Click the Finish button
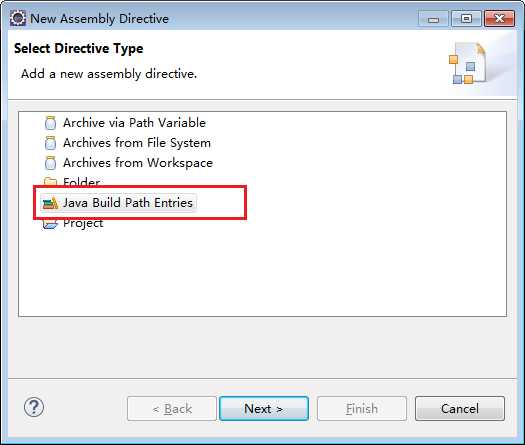Screen dimensions: 525x445 [362, 409]
